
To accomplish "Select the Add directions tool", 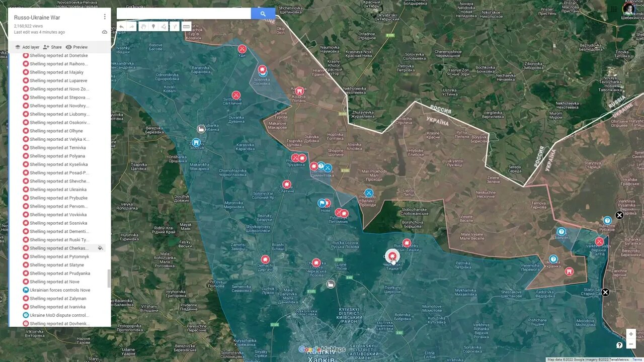I will (x=175, y=27).
